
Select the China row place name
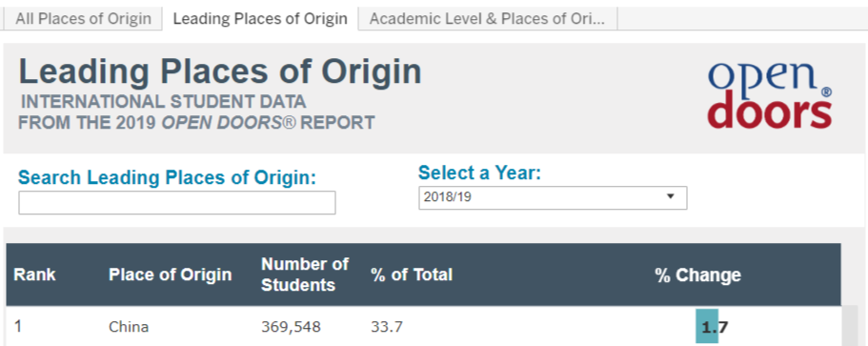coord(129,327)
